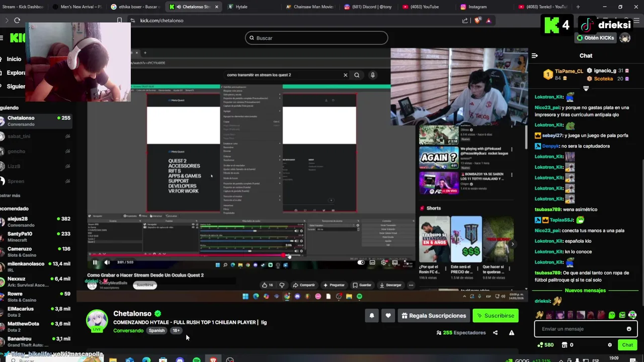Viewport: 644px width, 362px height.
Task: Click the Brave shields icon in address bar
Action: 477,21
